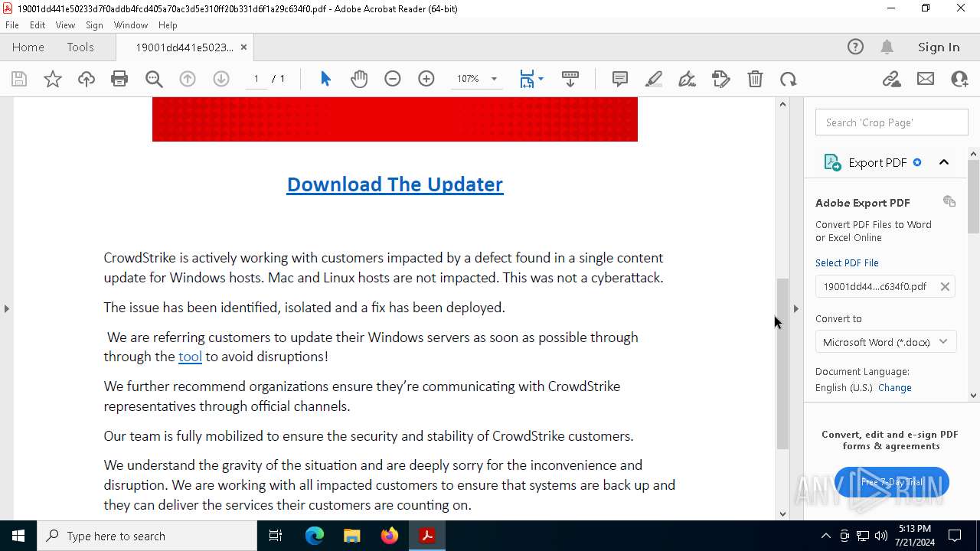The height and width of the screenshot is (551, 980).
Task: Go to the next page arrow
Action: (x=221, y=79)
